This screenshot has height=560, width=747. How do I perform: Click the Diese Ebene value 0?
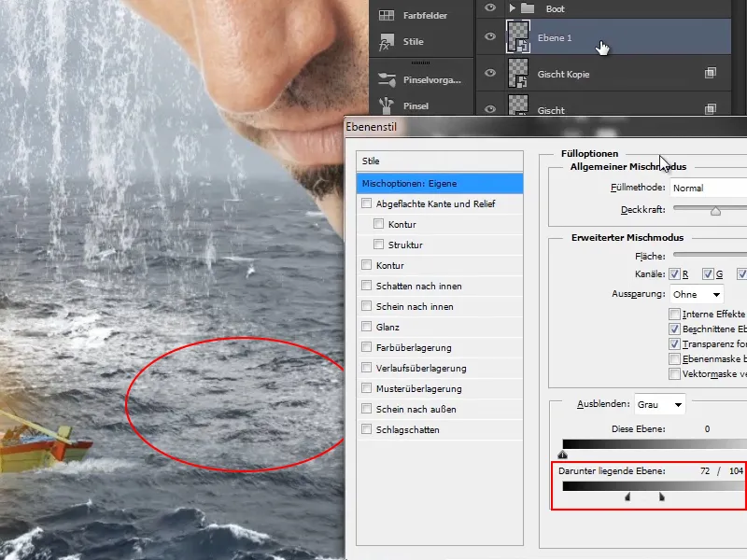(707, 429)
